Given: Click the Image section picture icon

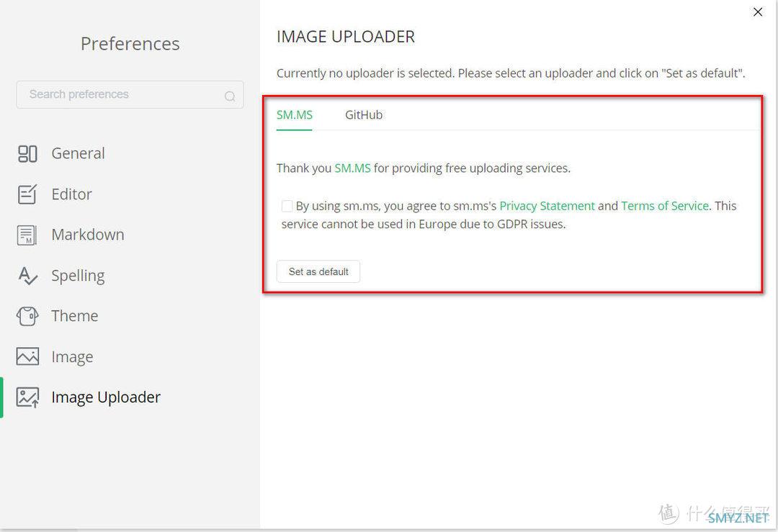Looking at the screenshot, I should coord(27,356).
